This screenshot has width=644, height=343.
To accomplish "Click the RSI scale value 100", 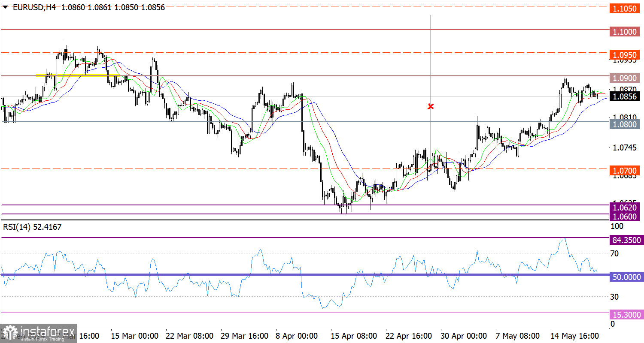I will (x=617, y=226).
